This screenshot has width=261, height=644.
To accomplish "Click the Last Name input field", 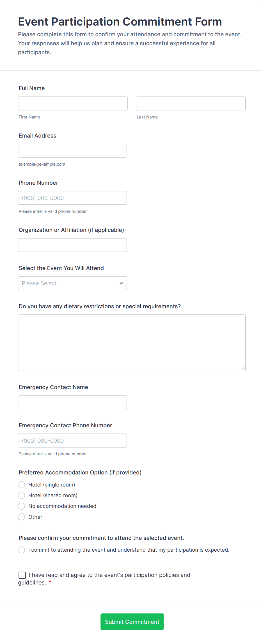I will coord(191,103).
